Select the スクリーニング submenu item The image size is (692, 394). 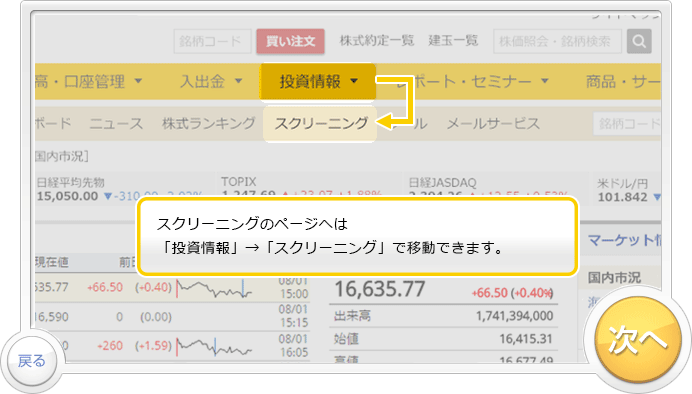point(320,124)
